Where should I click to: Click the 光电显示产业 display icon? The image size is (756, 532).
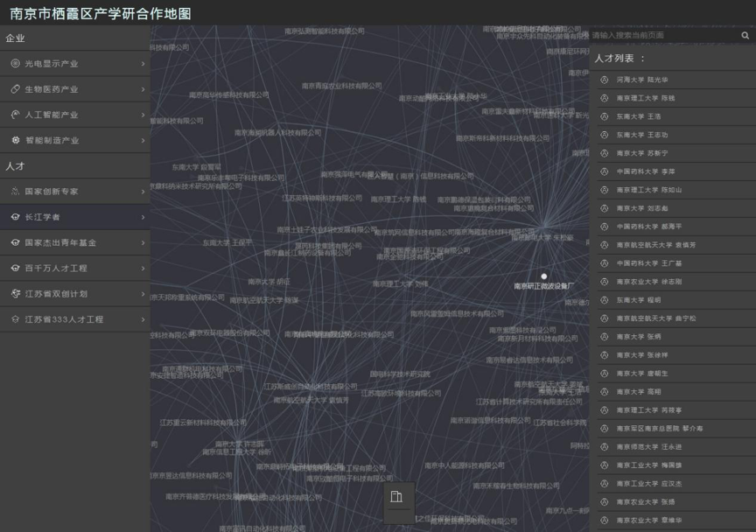(15, 64)
